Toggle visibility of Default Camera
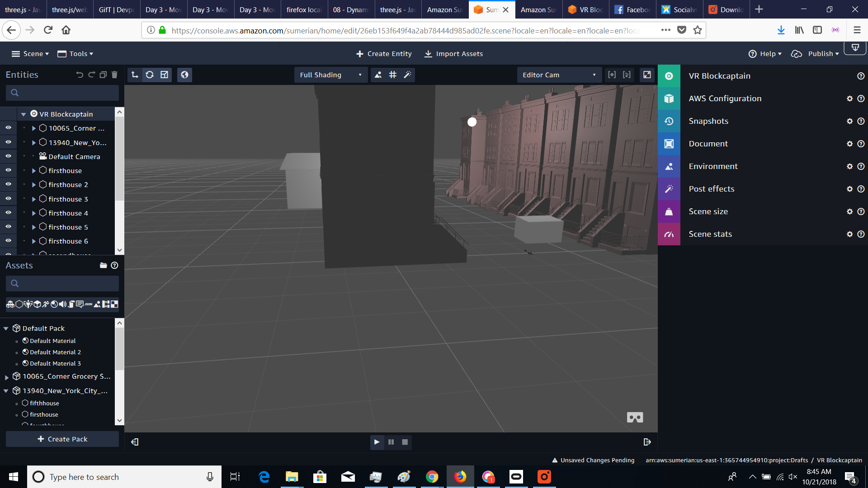Image resolution: width=868 pixels, height=488 pixels. [x=8, y=156]
